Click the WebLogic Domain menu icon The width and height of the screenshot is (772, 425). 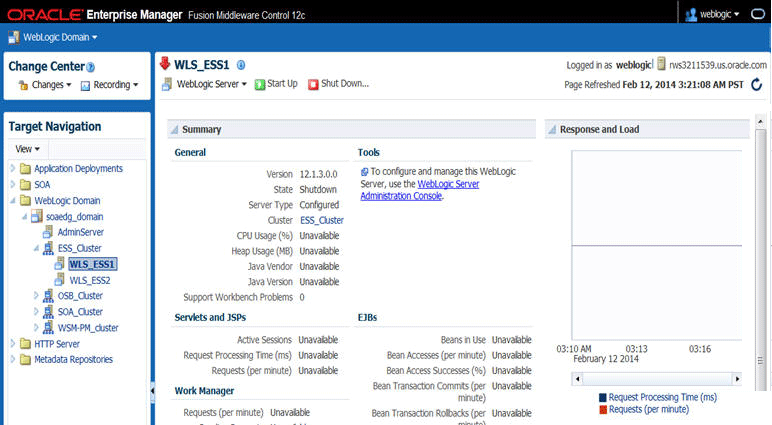(x=14, y=37)
